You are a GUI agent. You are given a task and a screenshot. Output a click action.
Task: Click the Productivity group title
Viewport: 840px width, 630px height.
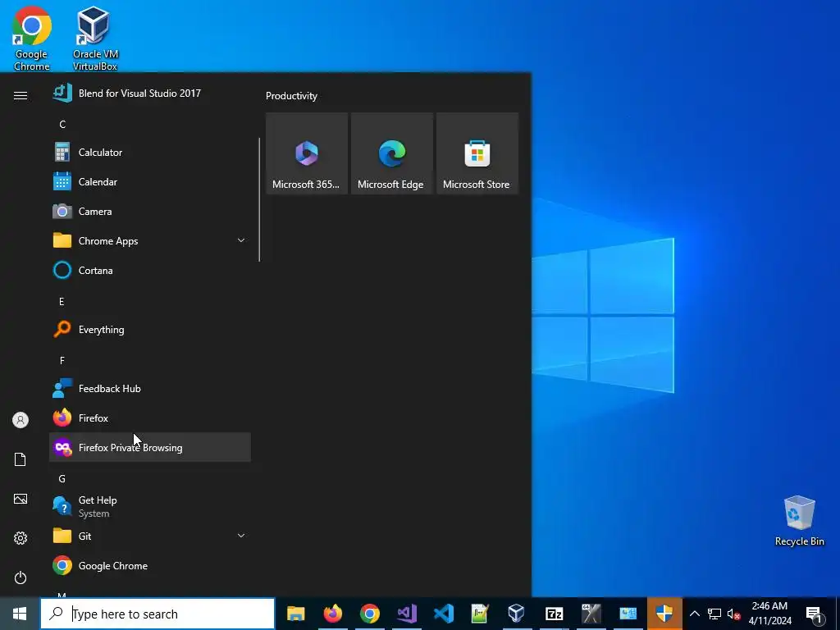[291, 96]
